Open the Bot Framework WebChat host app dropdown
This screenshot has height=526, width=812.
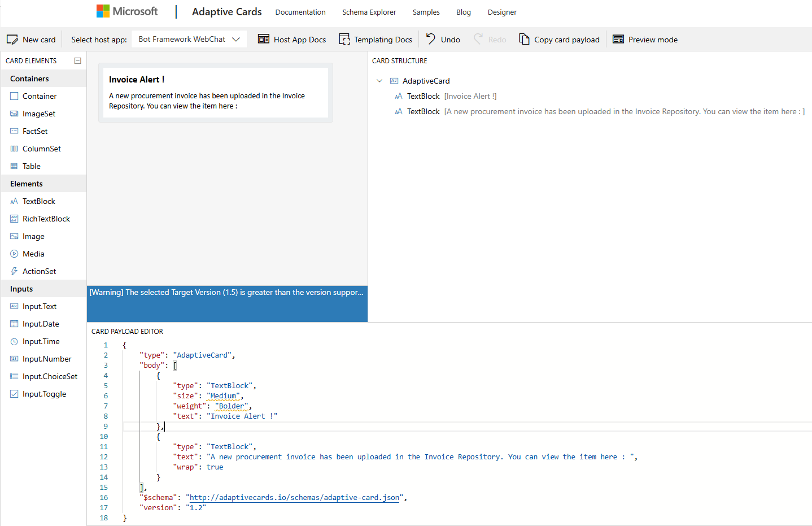[x=189, y=39]
